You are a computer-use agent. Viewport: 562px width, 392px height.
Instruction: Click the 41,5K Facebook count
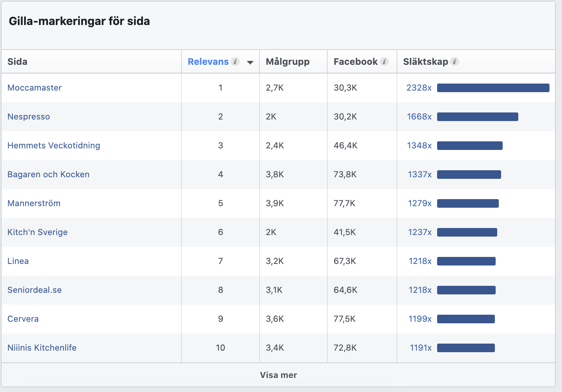[x=345, y=232]
